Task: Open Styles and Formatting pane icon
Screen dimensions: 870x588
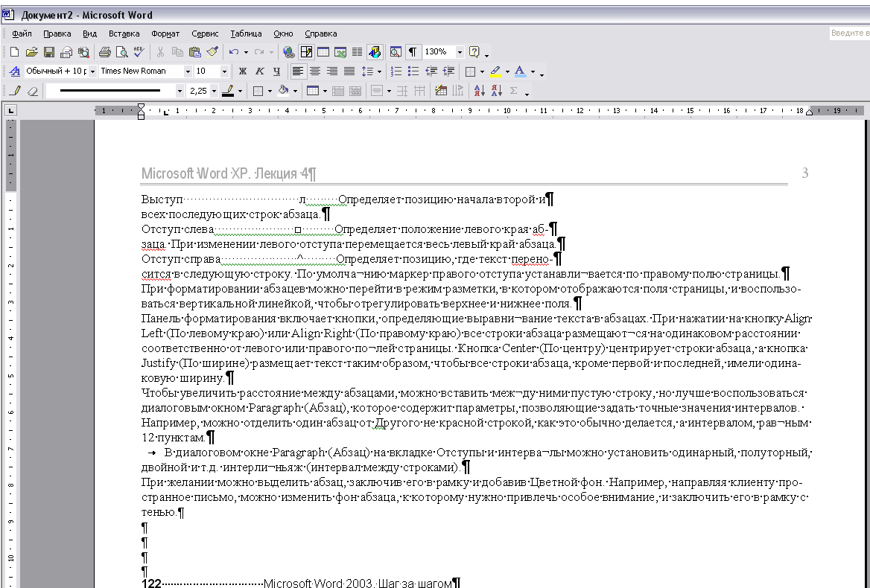Action: (x=15, y=71)
